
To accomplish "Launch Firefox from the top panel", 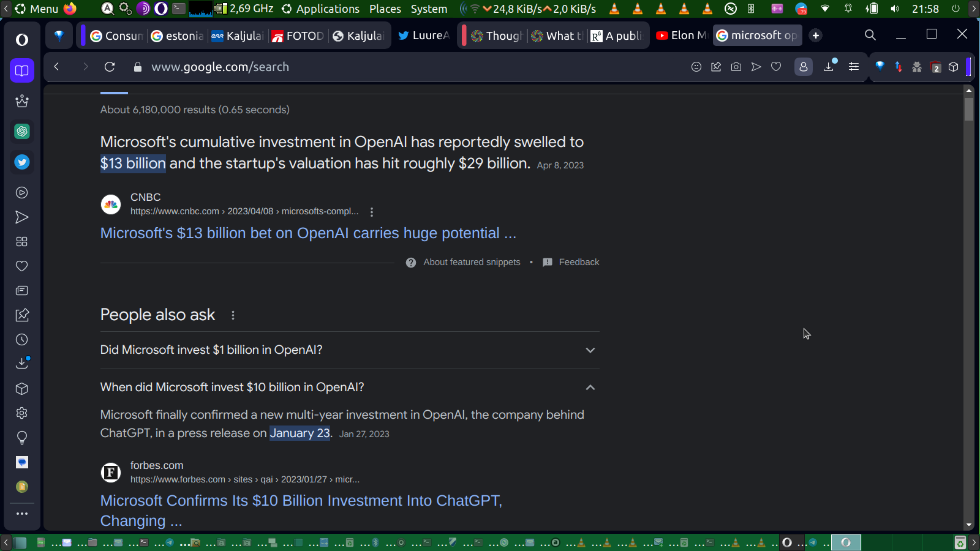I will tap(70, 9).
